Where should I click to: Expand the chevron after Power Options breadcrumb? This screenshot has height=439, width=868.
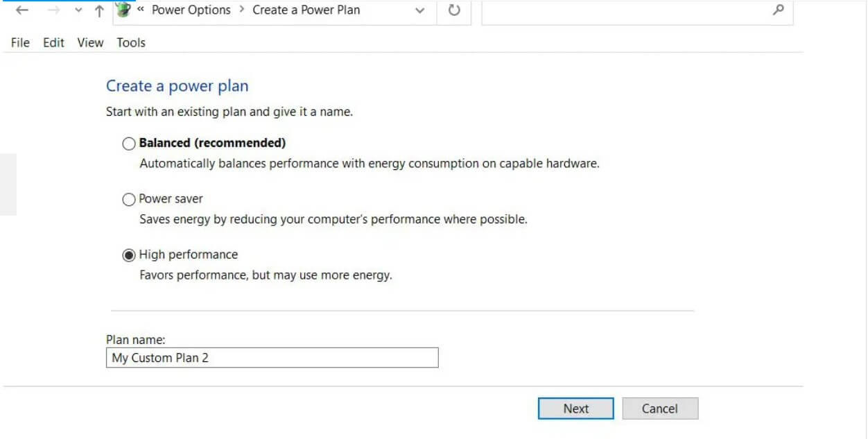click(x=241, y=10)
